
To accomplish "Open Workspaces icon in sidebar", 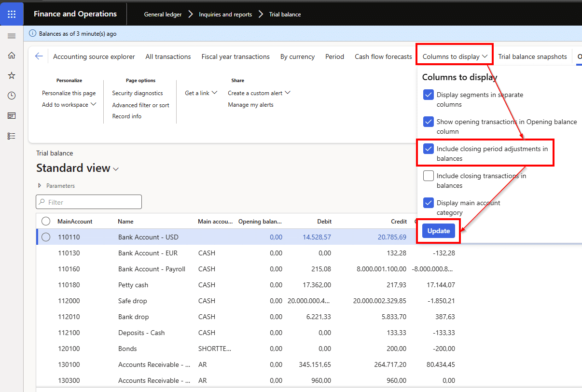I will coord(12,116).
